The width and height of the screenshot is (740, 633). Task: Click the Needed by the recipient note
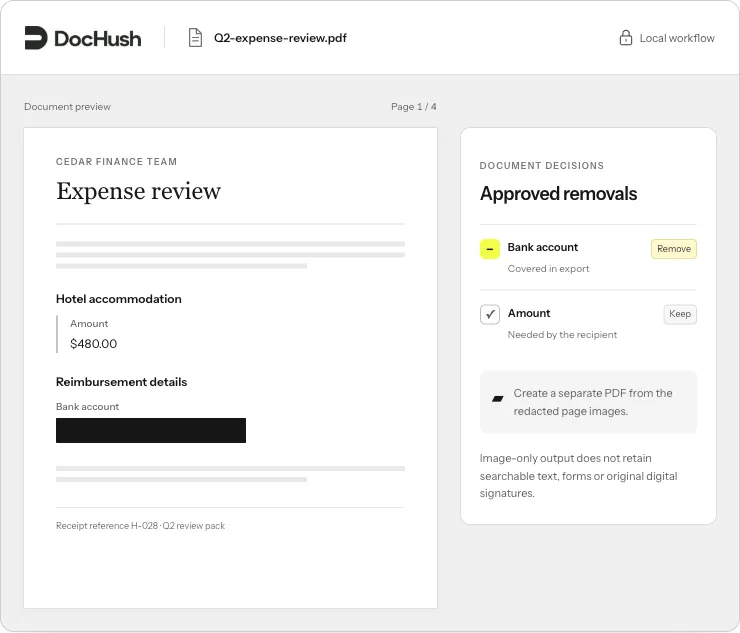click(x=562, y=335)
